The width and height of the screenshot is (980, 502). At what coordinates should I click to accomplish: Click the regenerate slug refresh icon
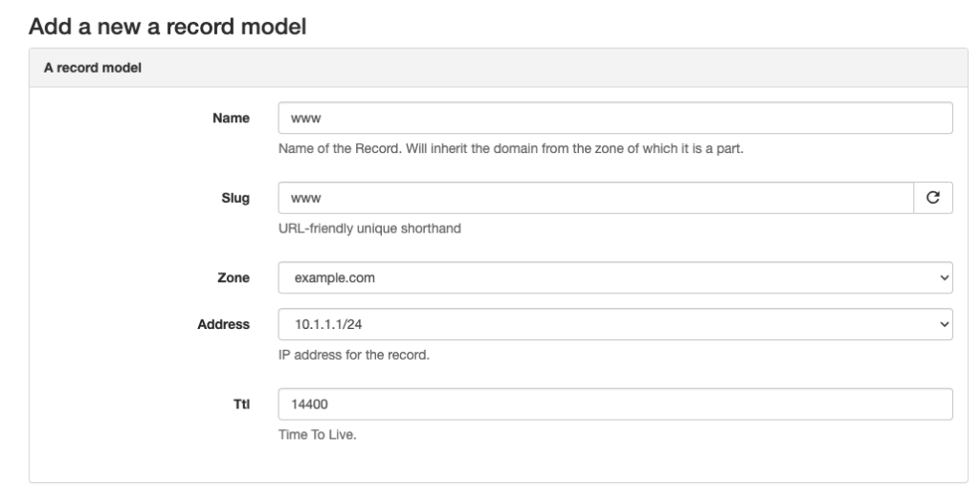(x=933, y=198)
